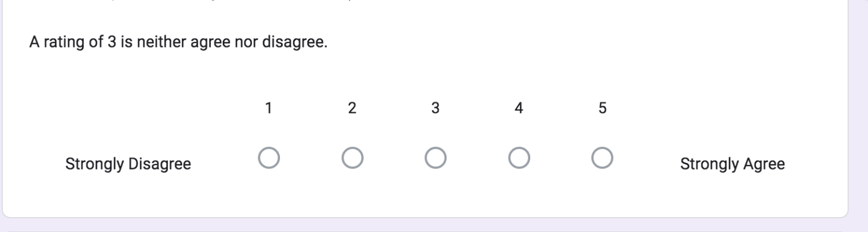The height and width of the screenshot is (232, 868).
Task: Click the number 2 scale label
Action: pyautogui.click(x=352, y=109)
